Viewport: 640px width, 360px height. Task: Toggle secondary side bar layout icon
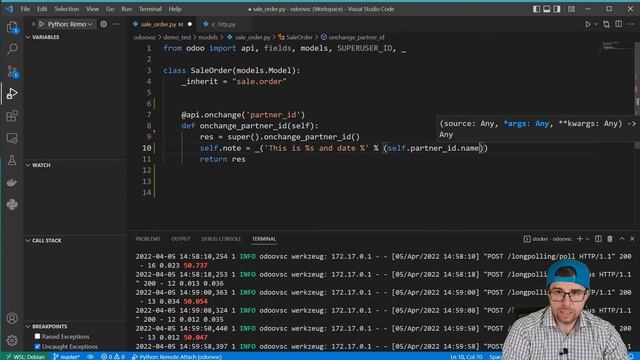point(557,9)
